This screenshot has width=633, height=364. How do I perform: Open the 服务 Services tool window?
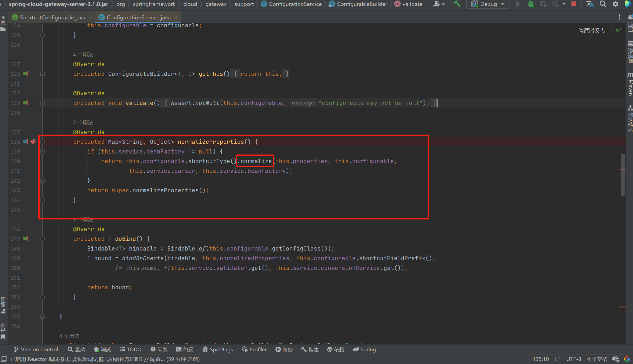[284, 349]
